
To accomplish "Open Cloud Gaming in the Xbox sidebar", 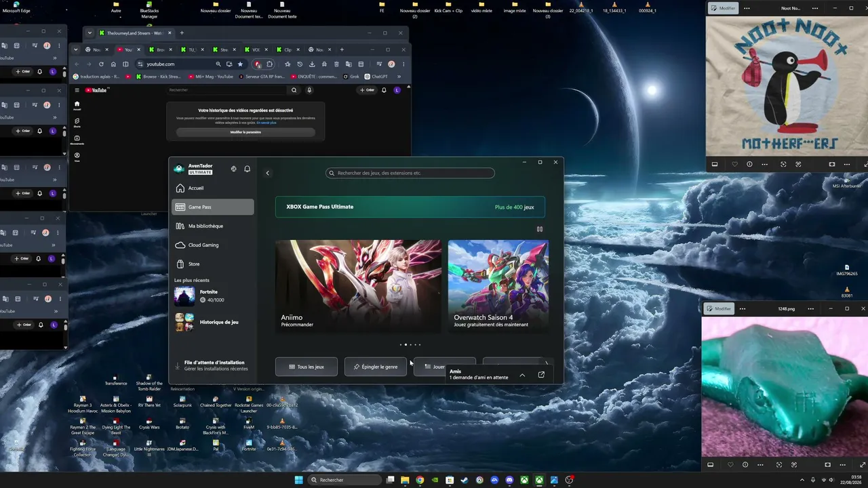I will (x=214, y=245).
